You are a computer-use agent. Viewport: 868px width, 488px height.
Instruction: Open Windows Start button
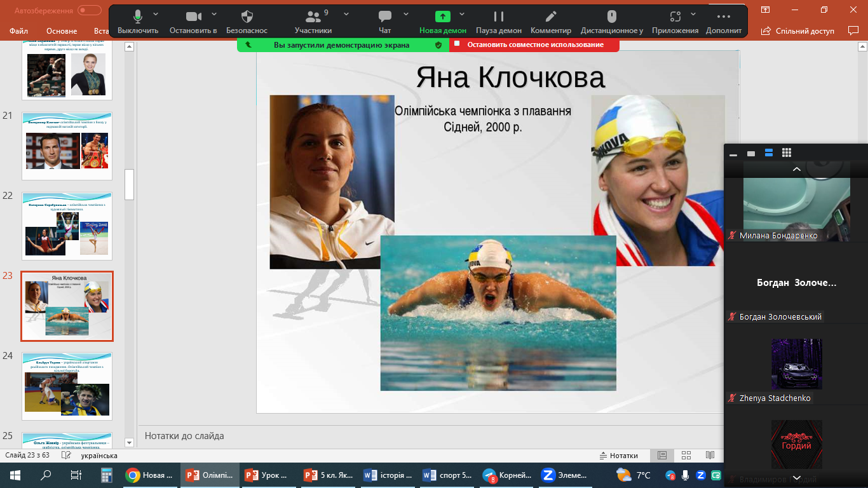point(15,475)
